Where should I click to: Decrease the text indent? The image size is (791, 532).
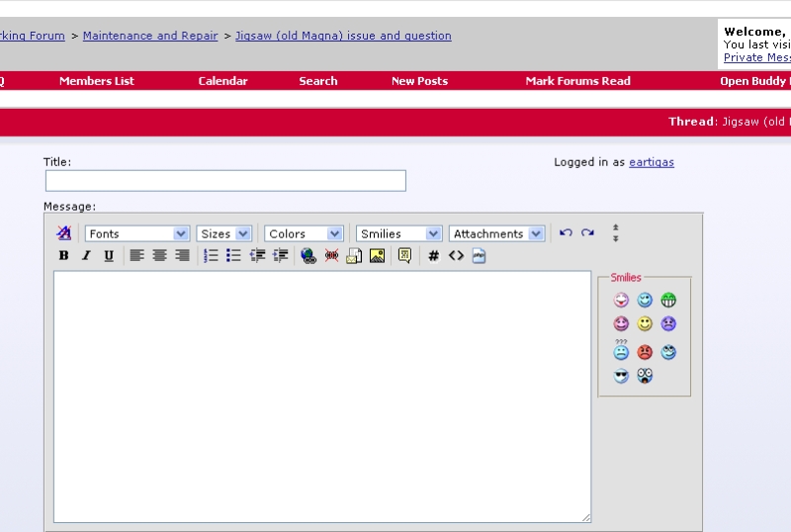coord(257,255)
